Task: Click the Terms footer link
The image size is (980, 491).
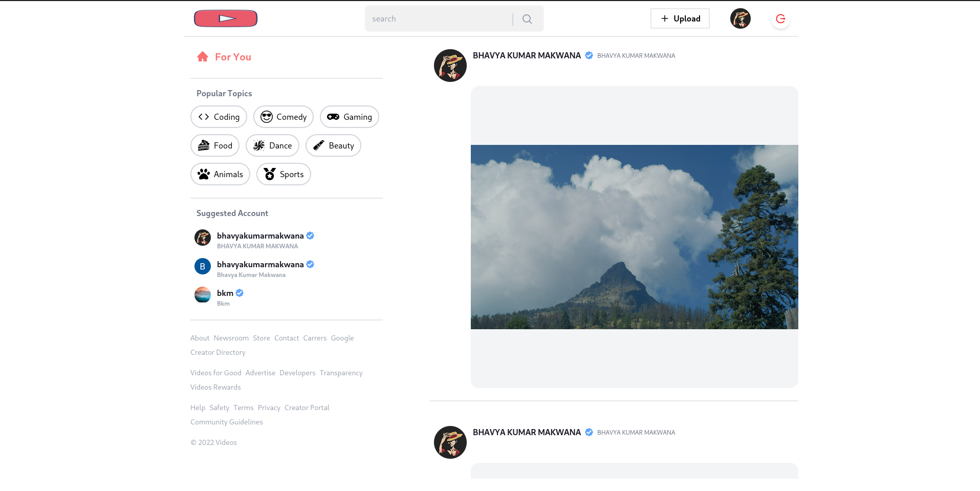Action: point(244,408)
